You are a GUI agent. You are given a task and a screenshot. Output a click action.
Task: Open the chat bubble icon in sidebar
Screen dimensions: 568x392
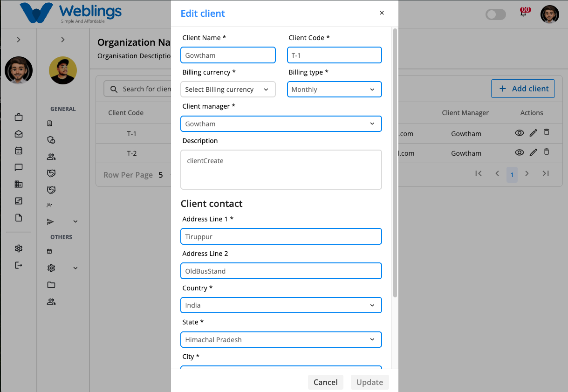coord(19,167)
